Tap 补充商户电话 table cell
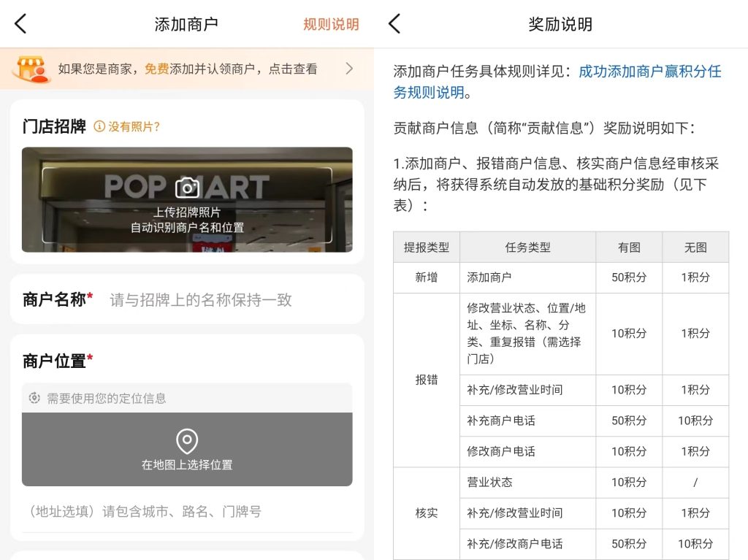The width and height of the screenshot is (748, 560). (x=527, y=421)
